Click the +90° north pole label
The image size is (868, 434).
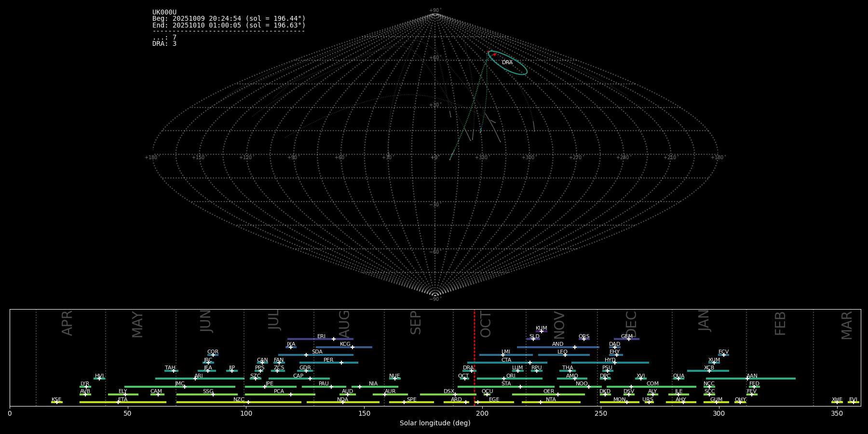pyautogui.click(x=435, y=10)
